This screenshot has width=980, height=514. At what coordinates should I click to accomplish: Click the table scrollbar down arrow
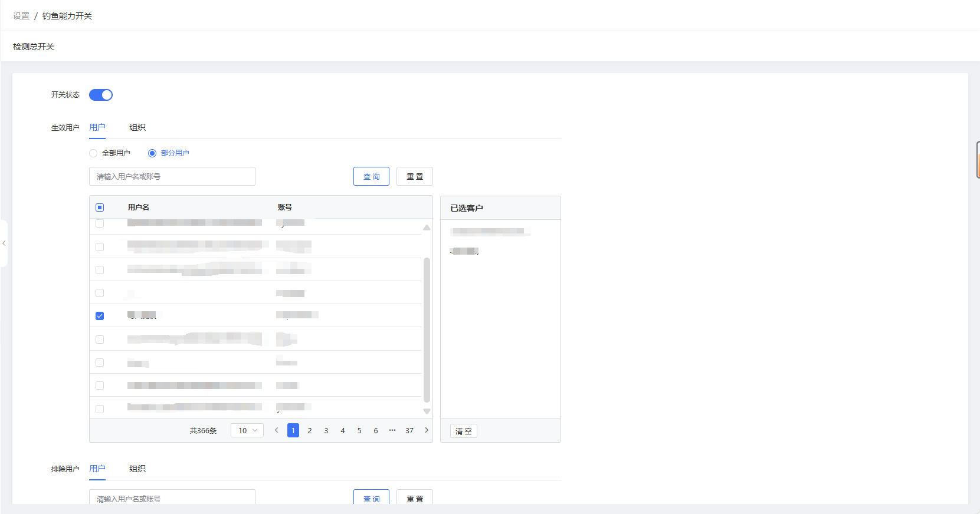427,411
